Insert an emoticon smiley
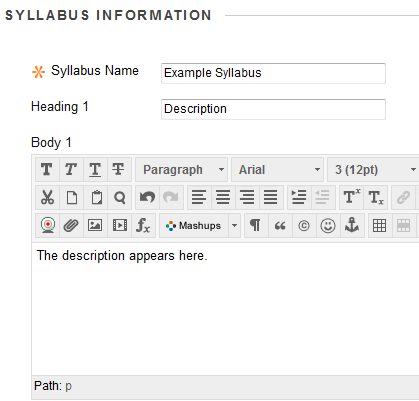Screen dimensions: 419x401 328,226
